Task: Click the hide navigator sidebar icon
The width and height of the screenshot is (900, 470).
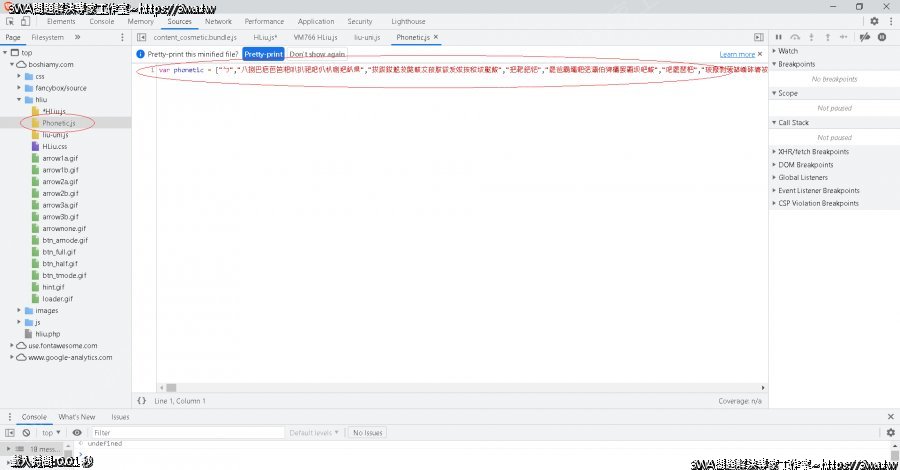Action: (x=142, y=37)
